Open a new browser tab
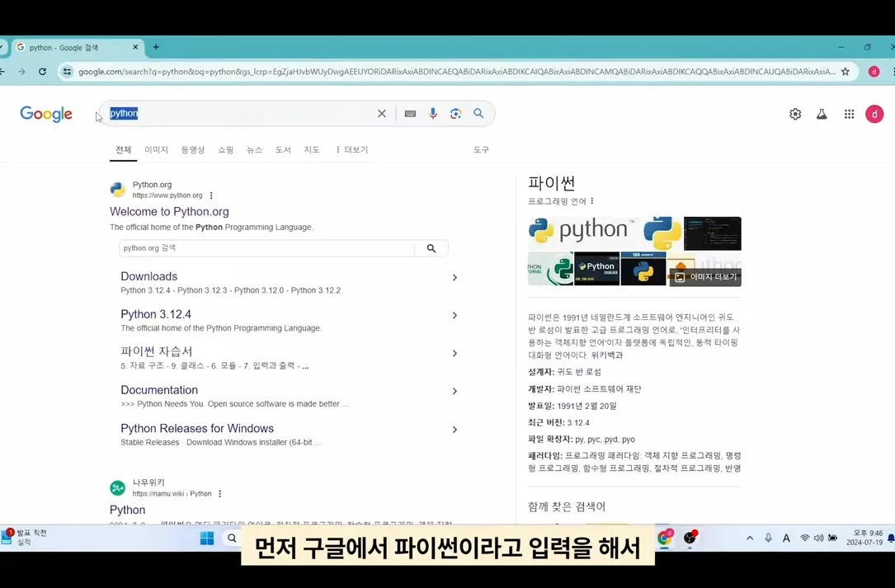The image size is (895, 588). coord(156,47)
